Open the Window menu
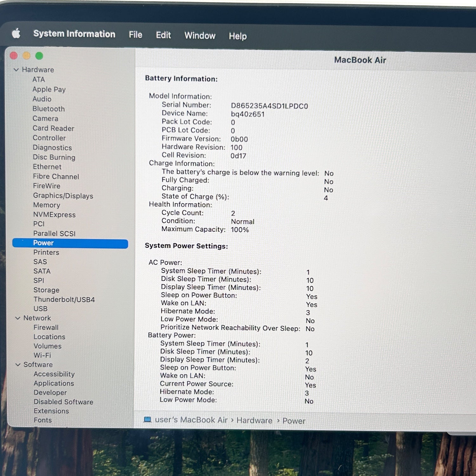476x476 pixels. coord(200,36)
